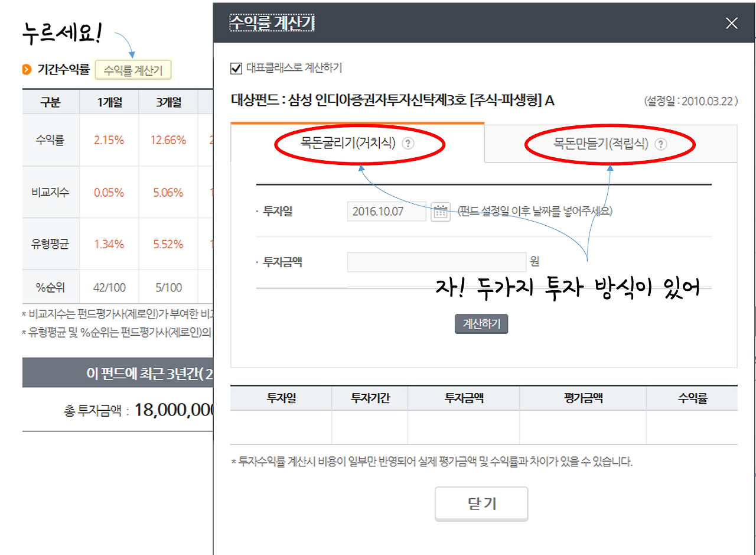This screenshot has height=555, width=756.
Task: Click the 투자금액 input field
Action: tap(436, 262)
